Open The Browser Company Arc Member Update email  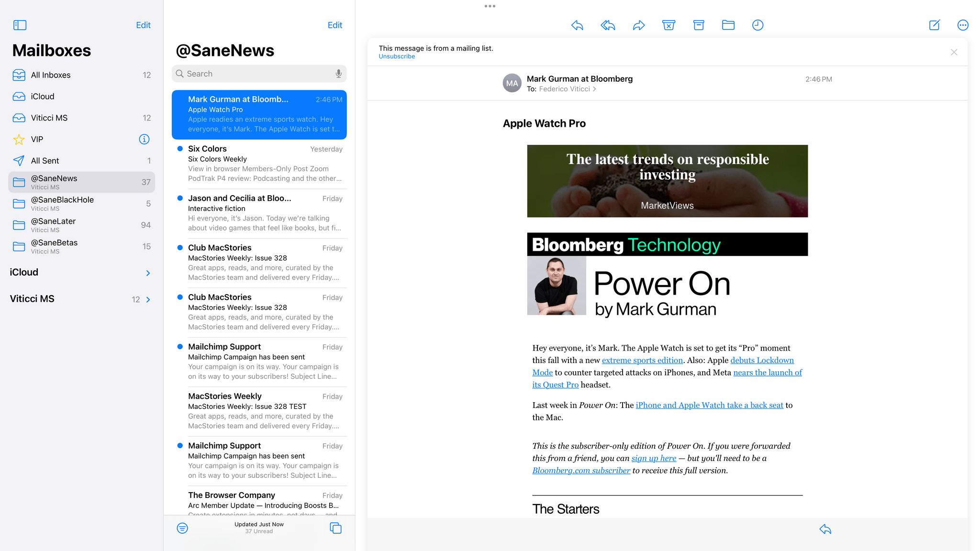259,501
